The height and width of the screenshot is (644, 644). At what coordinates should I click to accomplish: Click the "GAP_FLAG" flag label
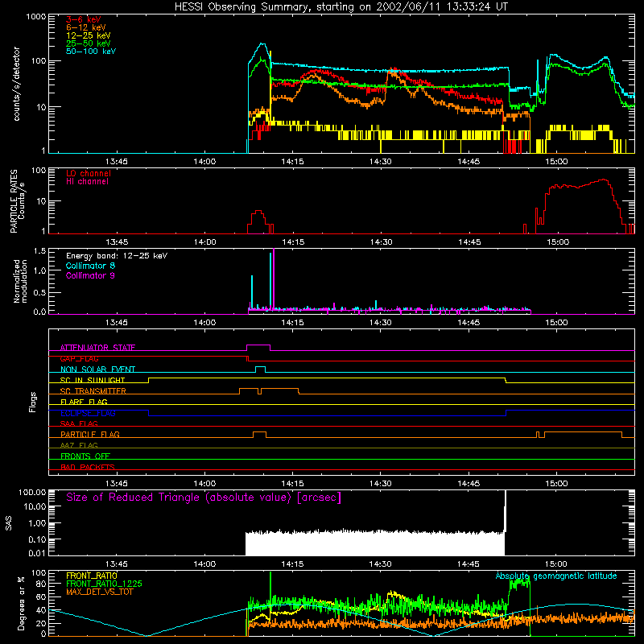pyautogui.click(x=79, y=358)
